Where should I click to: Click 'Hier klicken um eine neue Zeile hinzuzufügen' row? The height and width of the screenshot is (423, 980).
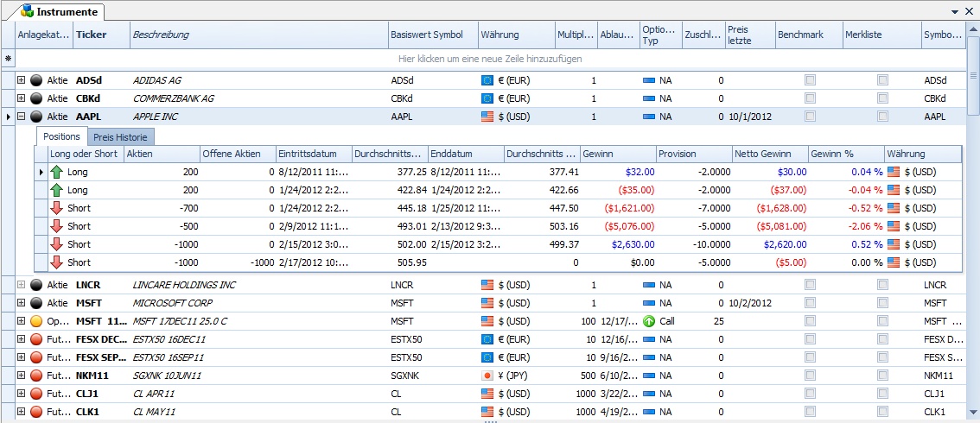tap(490, 59)
